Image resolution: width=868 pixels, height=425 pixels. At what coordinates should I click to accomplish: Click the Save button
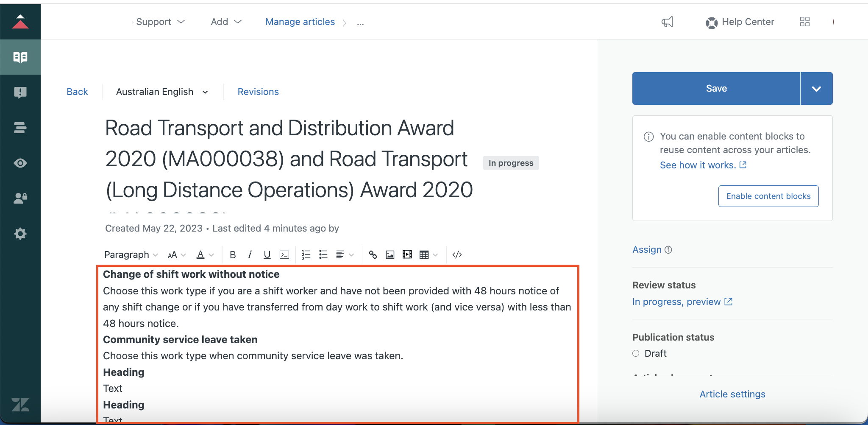tap(716, 88)
